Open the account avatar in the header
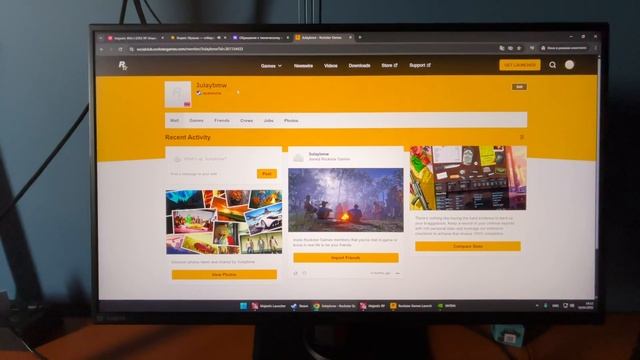 click(x=569, y=64)
